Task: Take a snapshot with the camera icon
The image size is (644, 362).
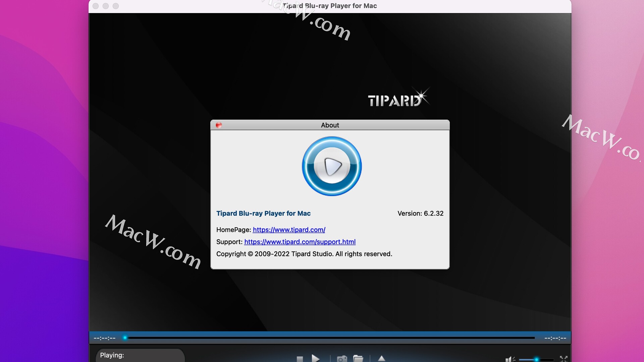Action: (342, 359)
